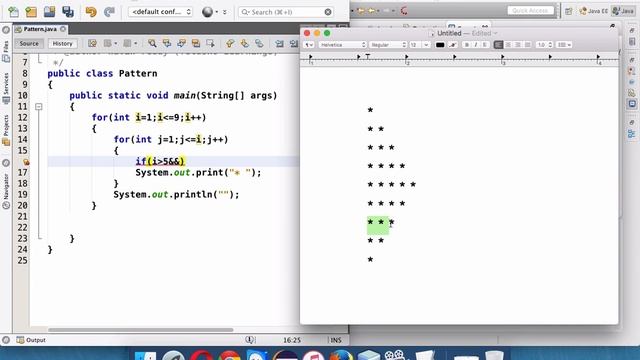
Task: Click the 16:25 cursor position in status bar
Action: pos(292,340)
